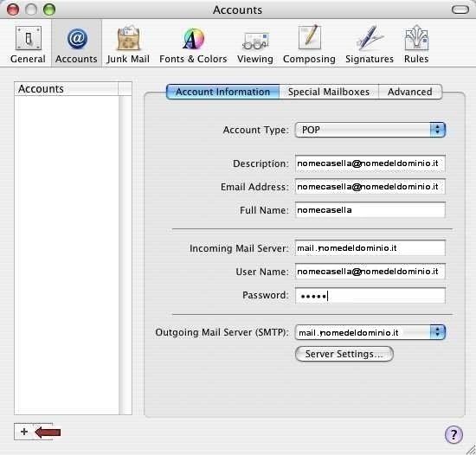Click the plus button to add account

[x=24, y=432]
